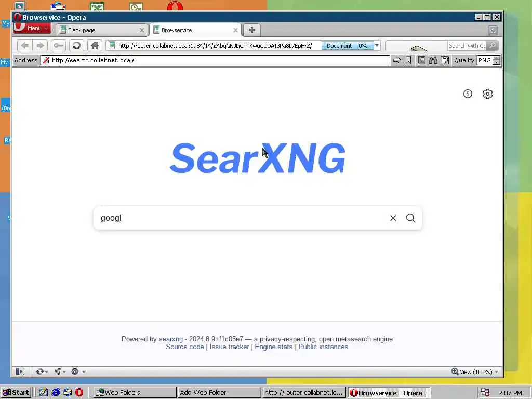The width and height of the screenshot is (532, 399).
Task: Open the SearXNG about info icon
Action: pyautogui.click(x=468, y=94)
